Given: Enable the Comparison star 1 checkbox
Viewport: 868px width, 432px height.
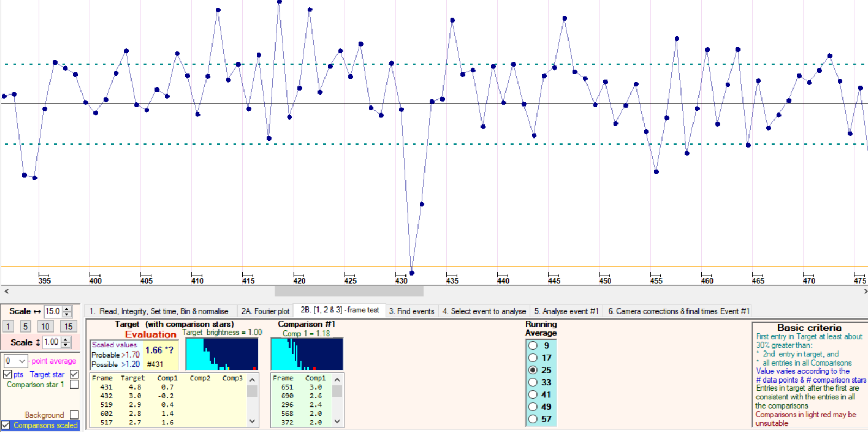Looking at the screenshot, I should tap(74, 384).
